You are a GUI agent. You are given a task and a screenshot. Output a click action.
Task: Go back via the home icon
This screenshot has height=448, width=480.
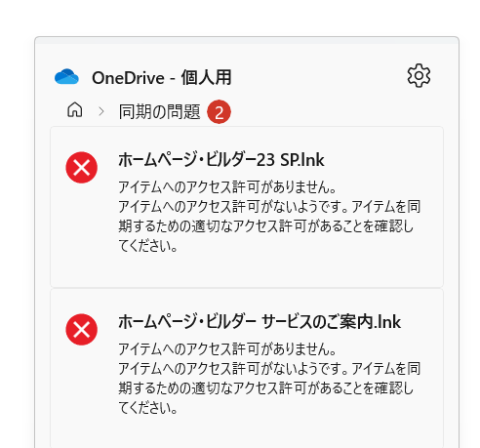(x=75, y=109)
